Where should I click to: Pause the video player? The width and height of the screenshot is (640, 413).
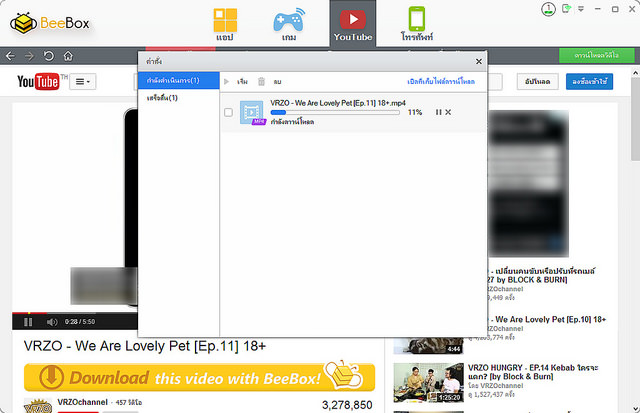[x=28, y=322]
